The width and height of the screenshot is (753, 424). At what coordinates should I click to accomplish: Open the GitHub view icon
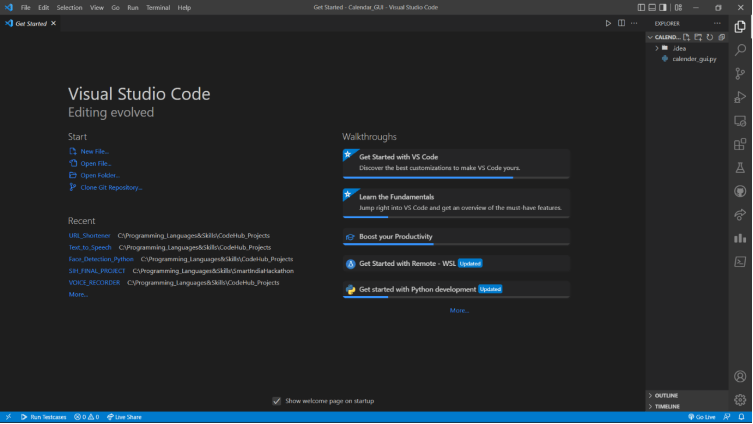point(740,191)
